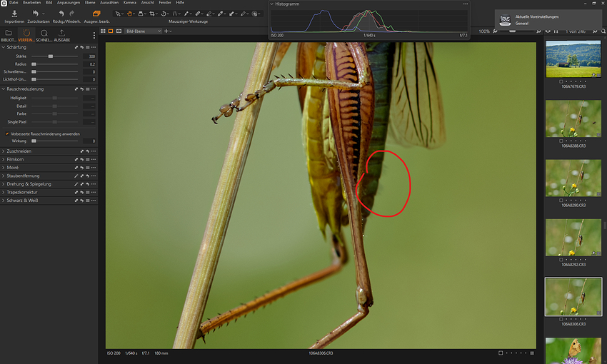Click add new layer plus button

pyautogui.click(x=166, y=31)
